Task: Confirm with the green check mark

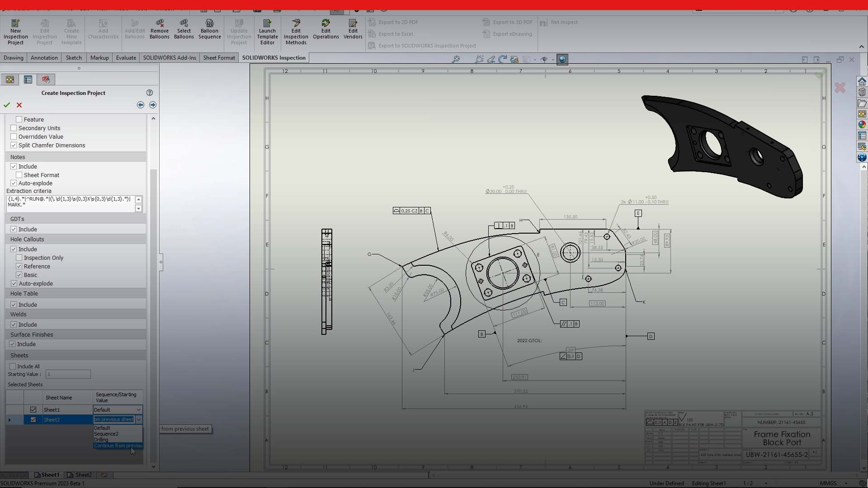Action: click(6, 104)
